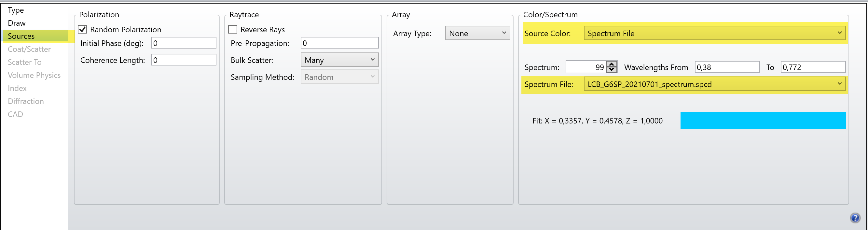Increment the Spectrum count stepper up
This screenshot has width=868, height=230.
point(612,64)
